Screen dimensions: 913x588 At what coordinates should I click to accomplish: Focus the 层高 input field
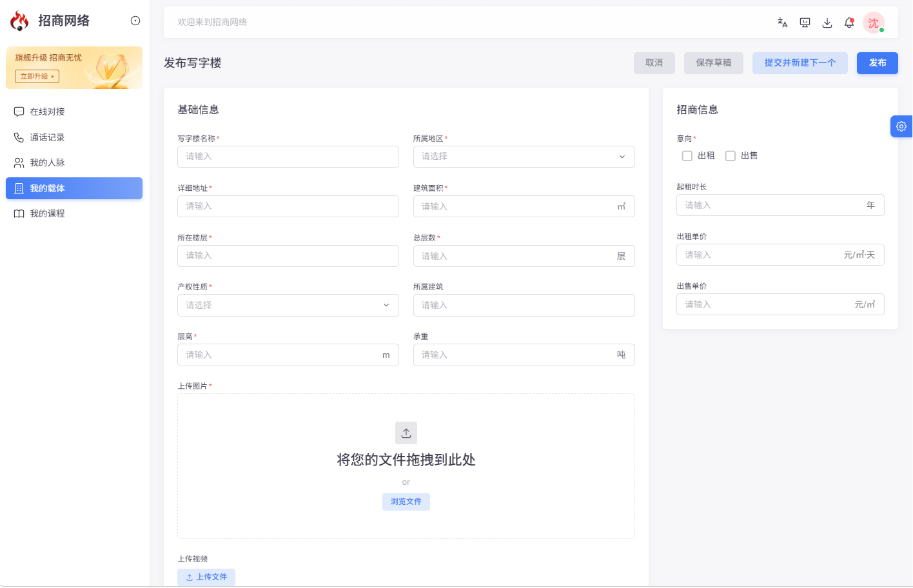[x=288, y=355]
